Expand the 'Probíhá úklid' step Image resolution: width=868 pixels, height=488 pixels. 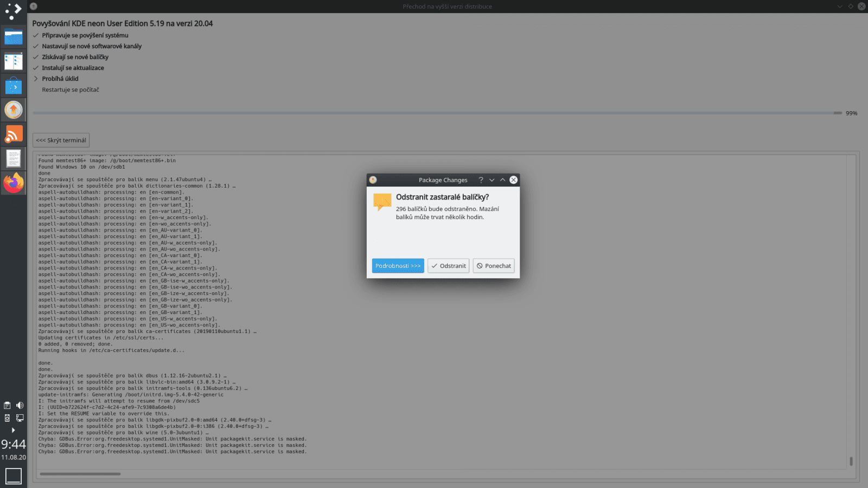(36, 79)
